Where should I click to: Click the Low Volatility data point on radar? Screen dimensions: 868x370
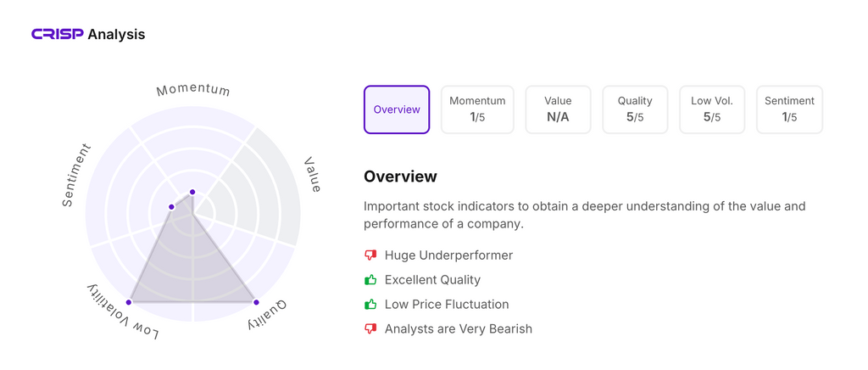click(x=130, y=302)
